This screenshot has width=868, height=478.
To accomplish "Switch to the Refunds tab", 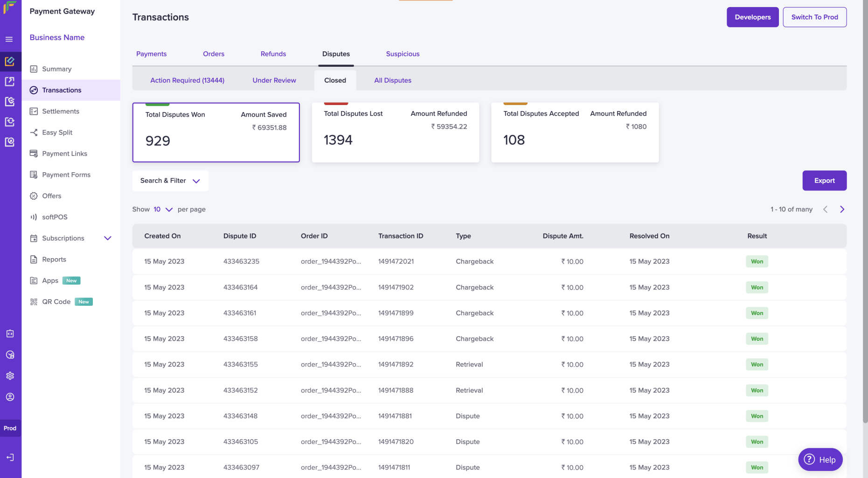I will coord(273,54).
